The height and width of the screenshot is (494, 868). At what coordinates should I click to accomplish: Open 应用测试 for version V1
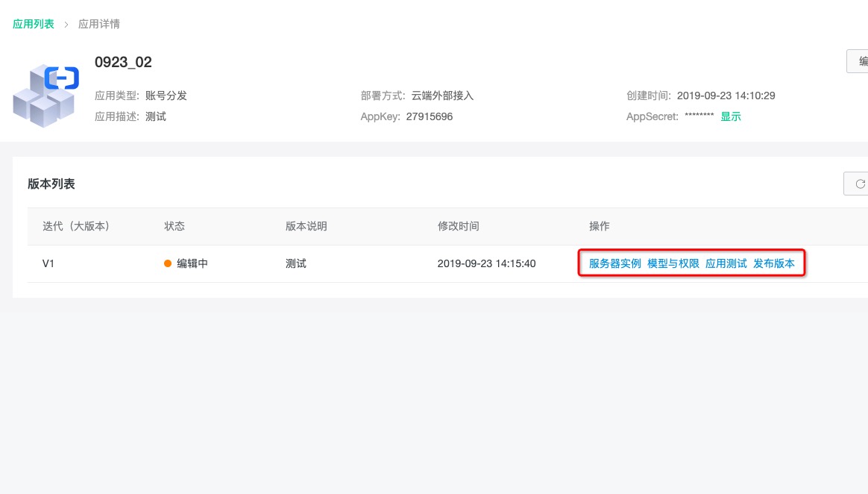coord(726,263)
